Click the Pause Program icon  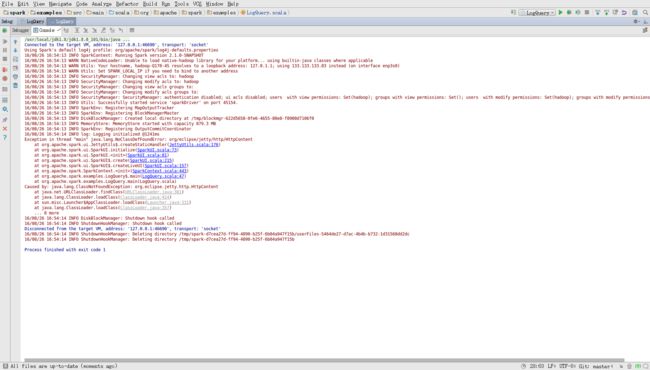[5, 50]
